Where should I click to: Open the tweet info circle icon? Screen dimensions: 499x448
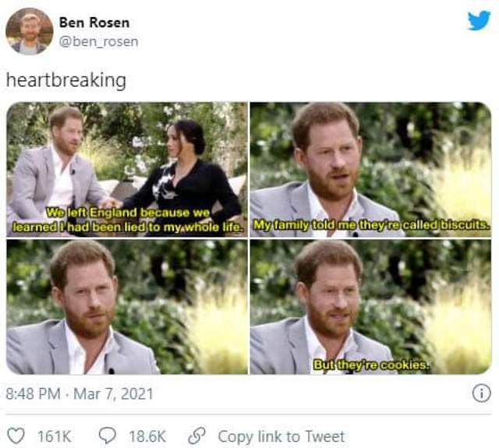481,393
